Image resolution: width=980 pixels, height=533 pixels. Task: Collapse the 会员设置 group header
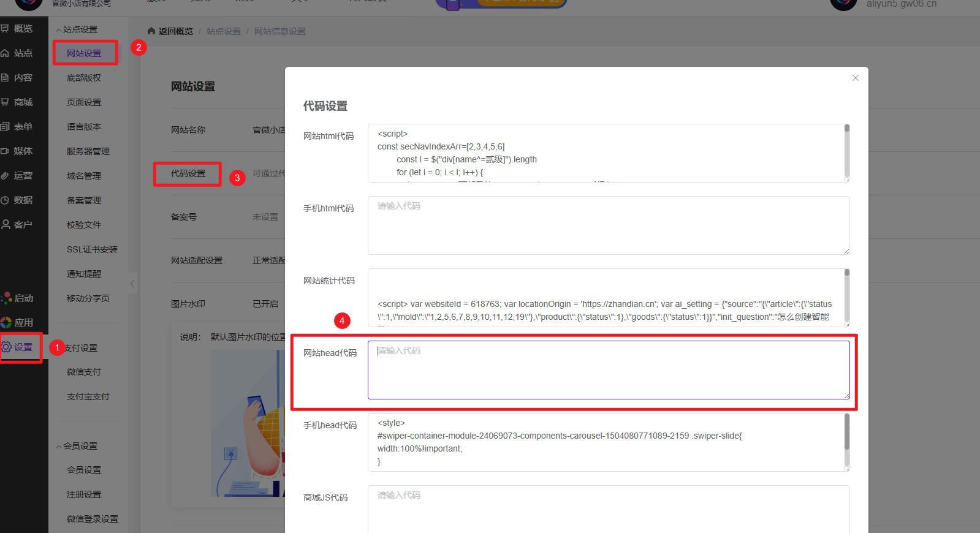click(77, 446)
